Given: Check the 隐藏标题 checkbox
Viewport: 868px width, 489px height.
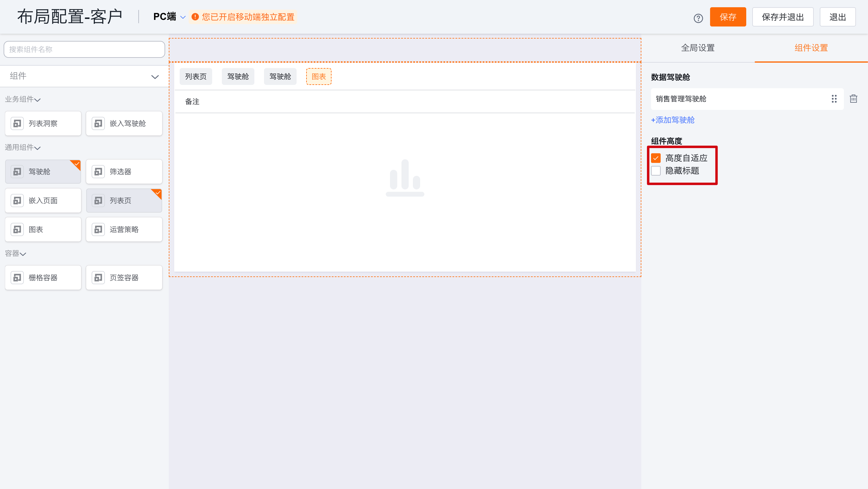Looking at the screenshot, I should pyautogui.click(x=656, y=171).
